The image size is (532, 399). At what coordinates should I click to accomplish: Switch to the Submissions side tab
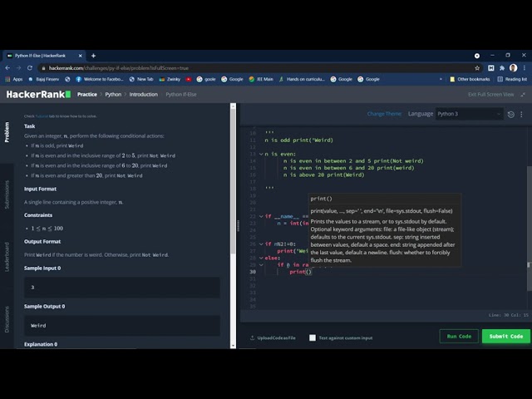pos(7,195)
